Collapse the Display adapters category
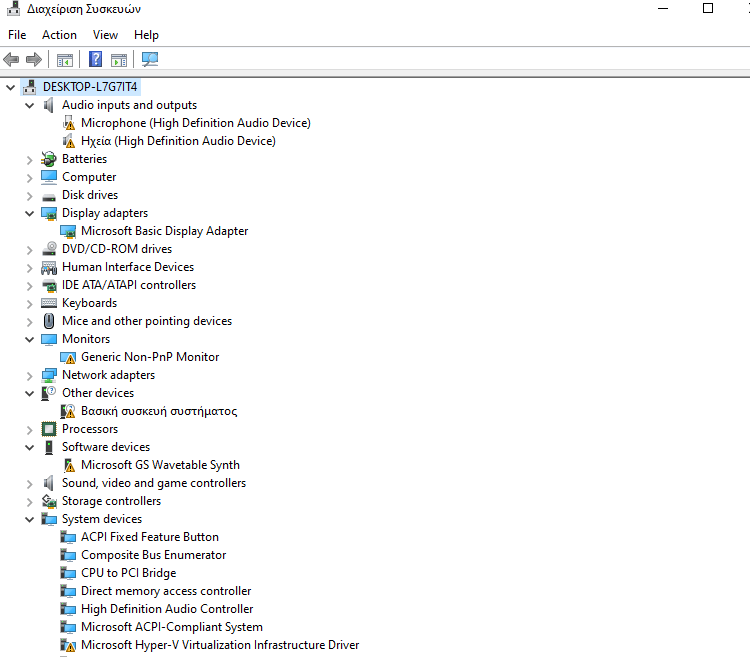The image size is (750, 657). [x=30, y=213]
